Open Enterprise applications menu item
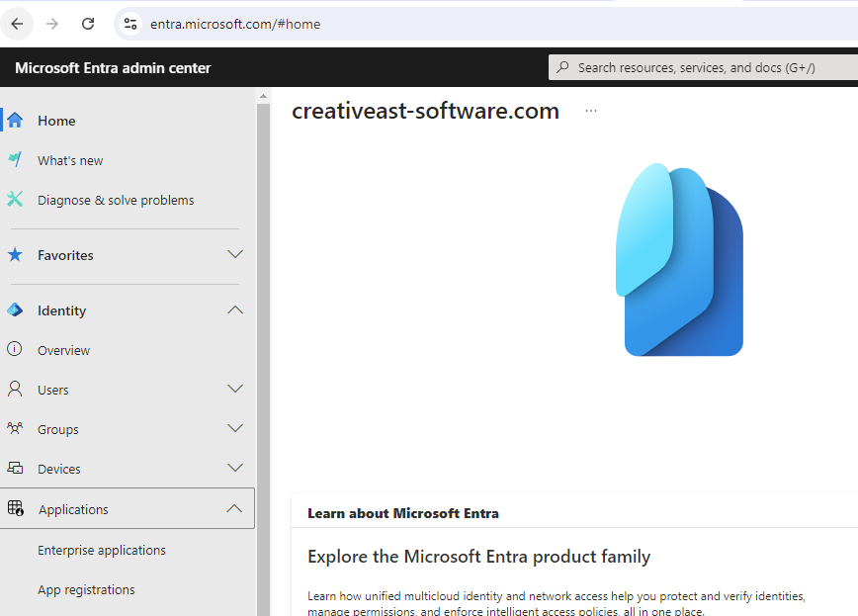This screenshot has height=616, width=858. [102, 551]
